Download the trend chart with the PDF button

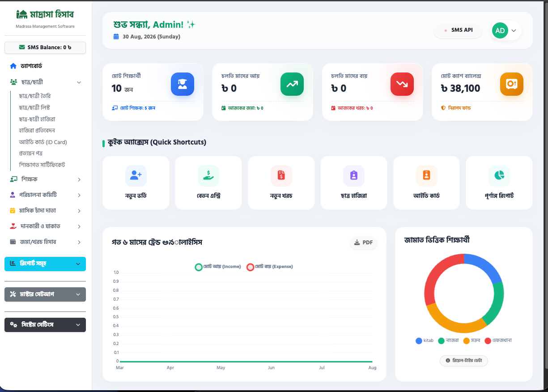(363, 243)
